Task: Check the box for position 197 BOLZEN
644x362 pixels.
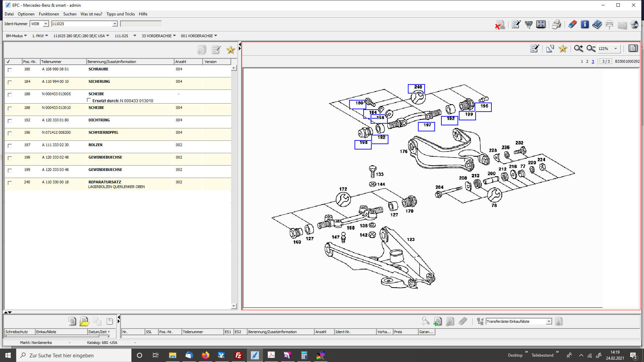Action: click(10, 145)
